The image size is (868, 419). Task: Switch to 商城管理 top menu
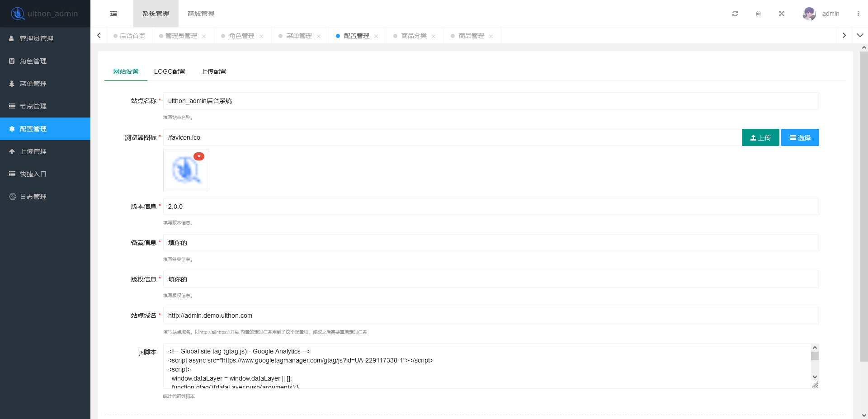tap(201, 14)
